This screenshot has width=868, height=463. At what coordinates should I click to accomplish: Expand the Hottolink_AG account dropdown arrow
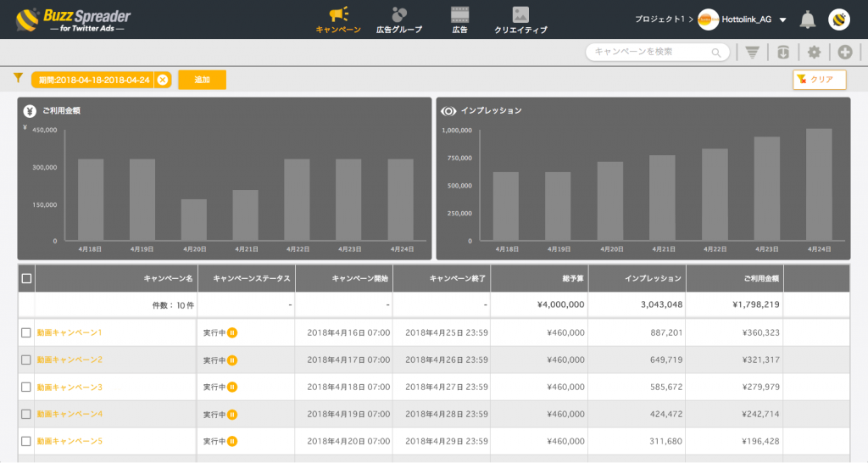point(782,20)
